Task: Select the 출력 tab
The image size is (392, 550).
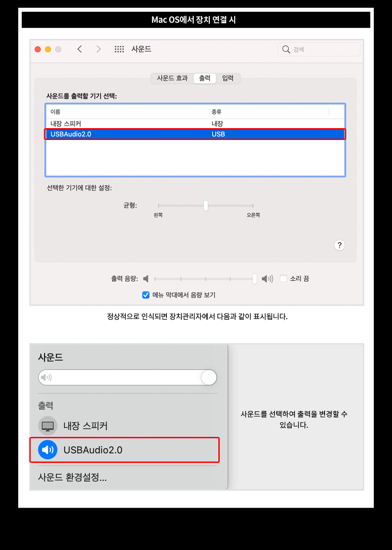Action: (205, 78)
